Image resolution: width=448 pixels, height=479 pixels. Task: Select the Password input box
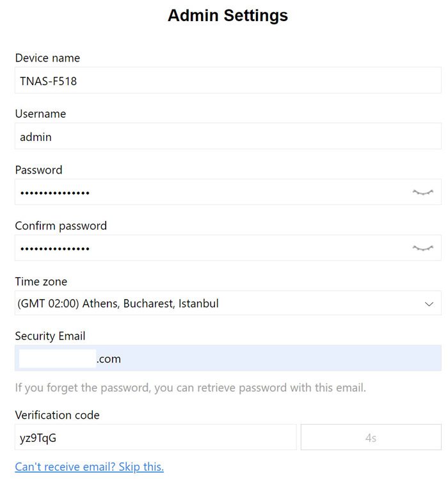(x=228, y=192)
